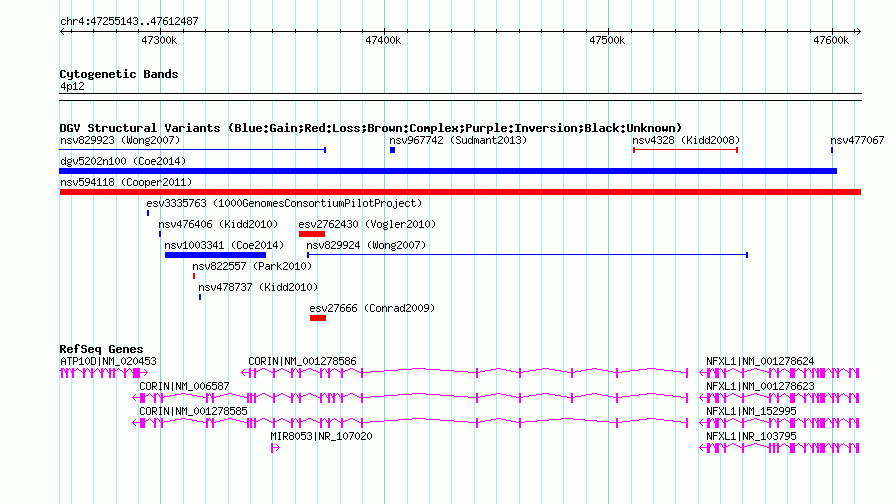
Task: Open the dgv5202n100 (Coe2014) label
Action: coord(123,161)
